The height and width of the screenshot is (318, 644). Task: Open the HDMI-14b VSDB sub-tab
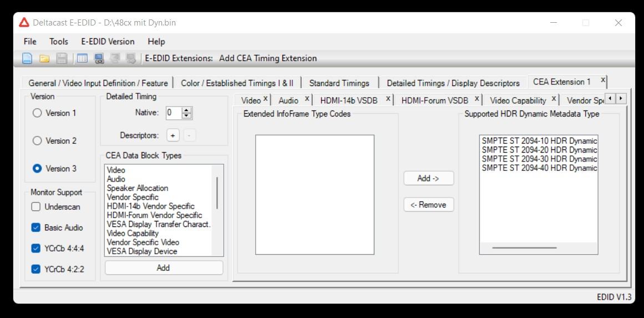point(349,100)
